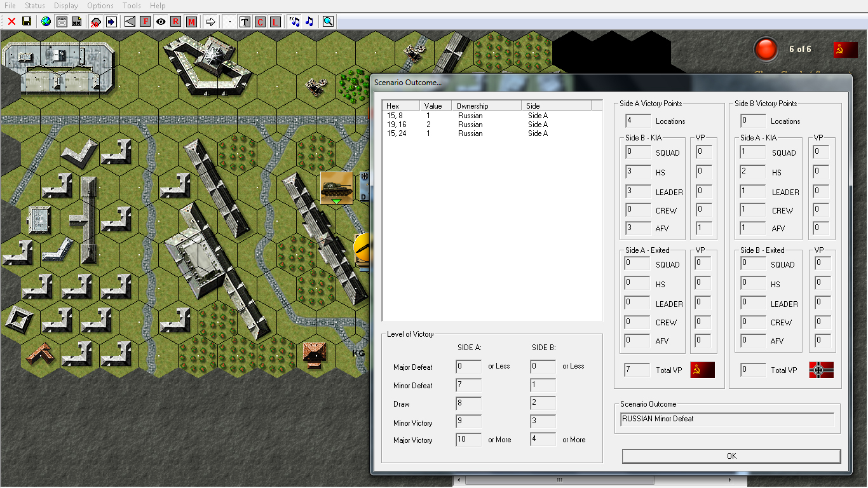Click Side B Total VP field
868x488 pixels.
coord(753,370)
